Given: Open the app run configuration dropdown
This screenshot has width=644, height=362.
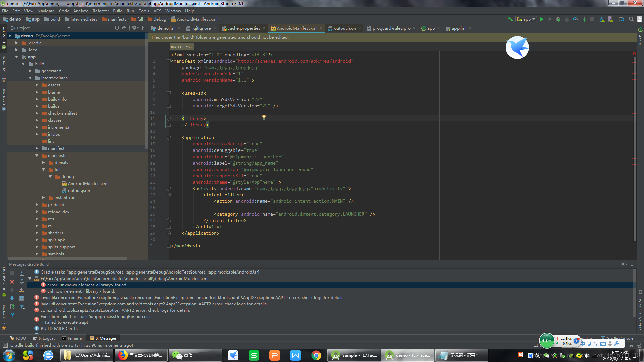Looking at the screenshot, I should [x=527, y=19].
